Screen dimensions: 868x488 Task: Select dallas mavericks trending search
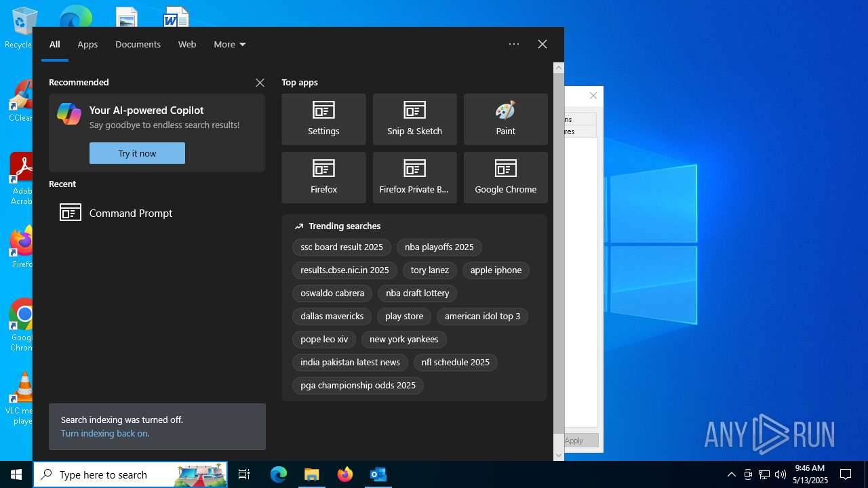click(x=332, y=316)
